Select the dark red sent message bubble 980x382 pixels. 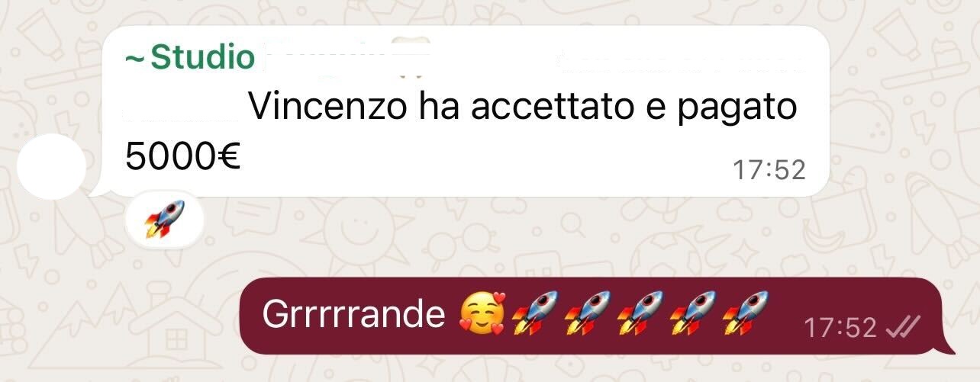(595, 315)
